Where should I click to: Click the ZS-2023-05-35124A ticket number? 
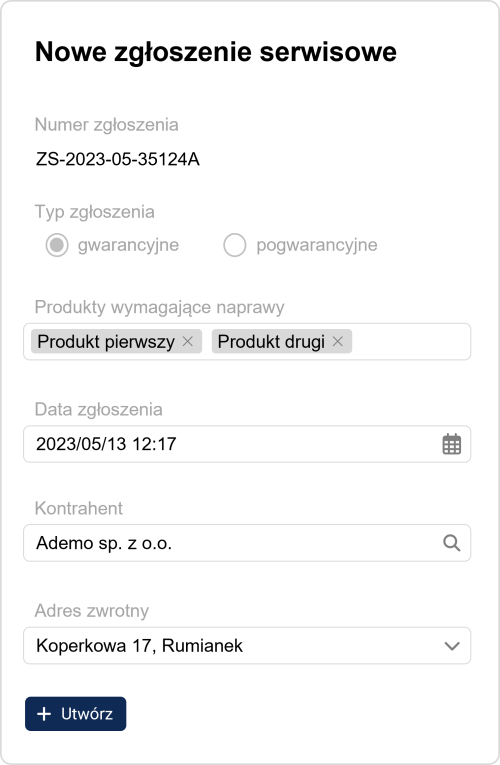118,159
